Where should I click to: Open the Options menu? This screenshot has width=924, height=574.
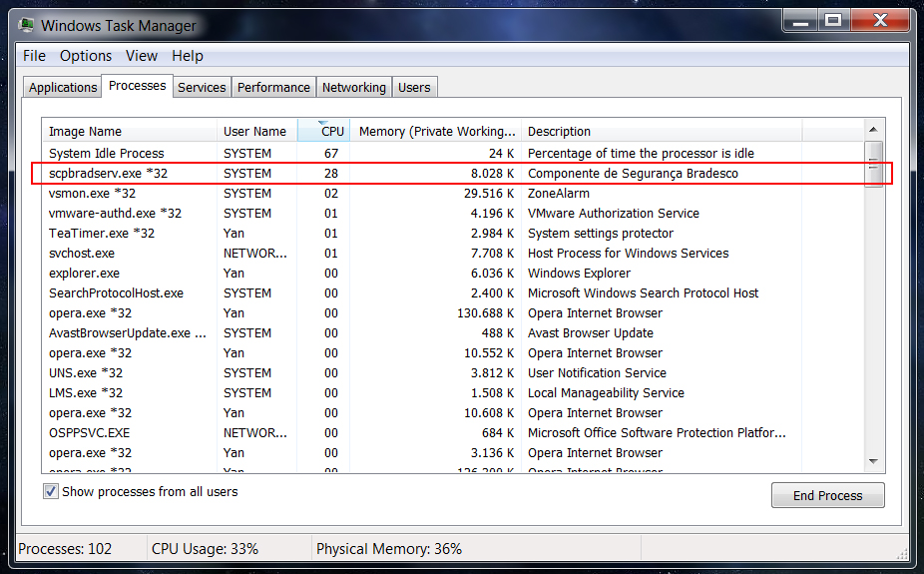pos(86,55)
